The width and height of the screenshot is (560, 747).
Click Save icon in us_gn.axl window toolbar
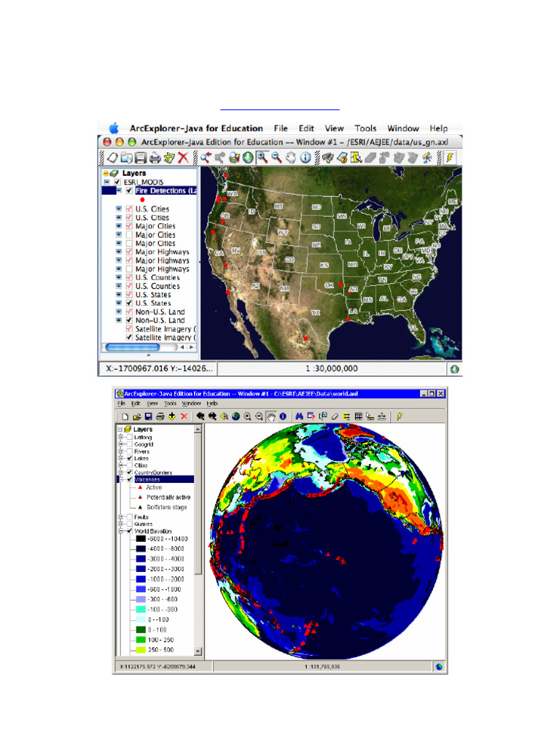[141, 158]
